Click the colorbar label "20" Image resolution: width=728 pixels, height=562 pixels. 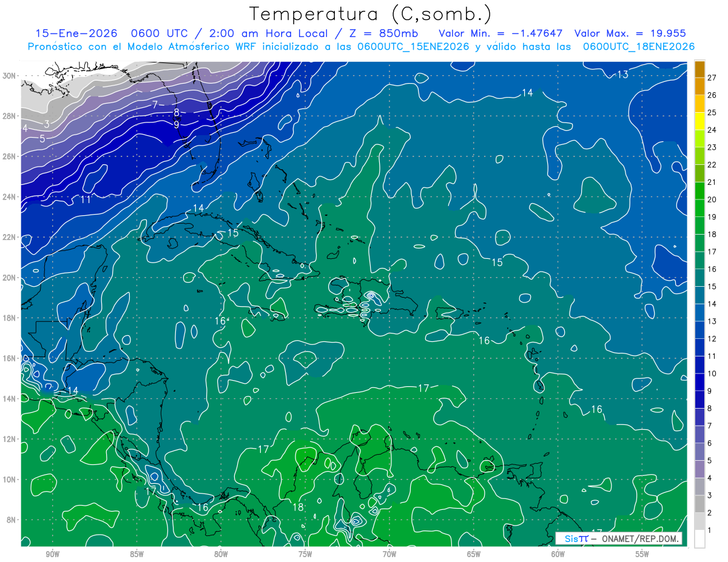[712, 199]
